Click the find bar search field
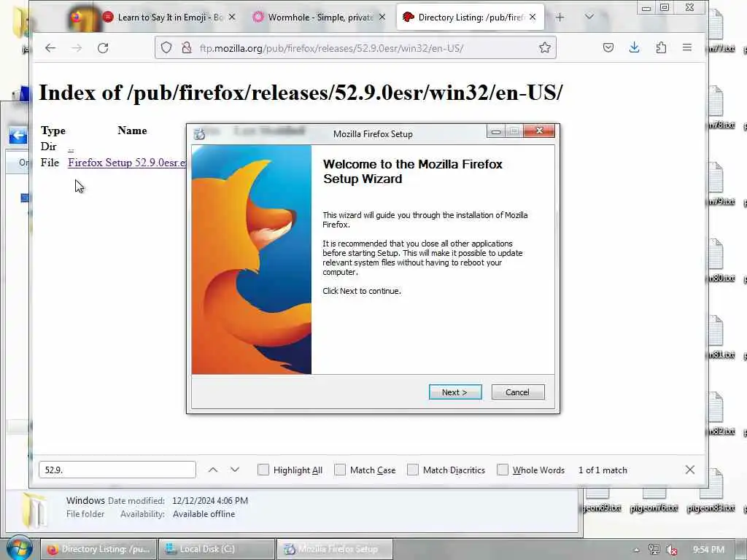747x560 pixels. click(117, 470)
